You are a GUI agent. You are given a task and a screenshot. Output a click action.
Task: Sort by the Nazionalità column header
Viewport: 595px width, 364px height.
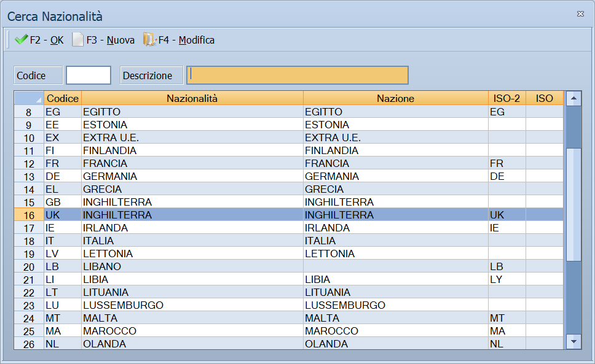[192, 98]
